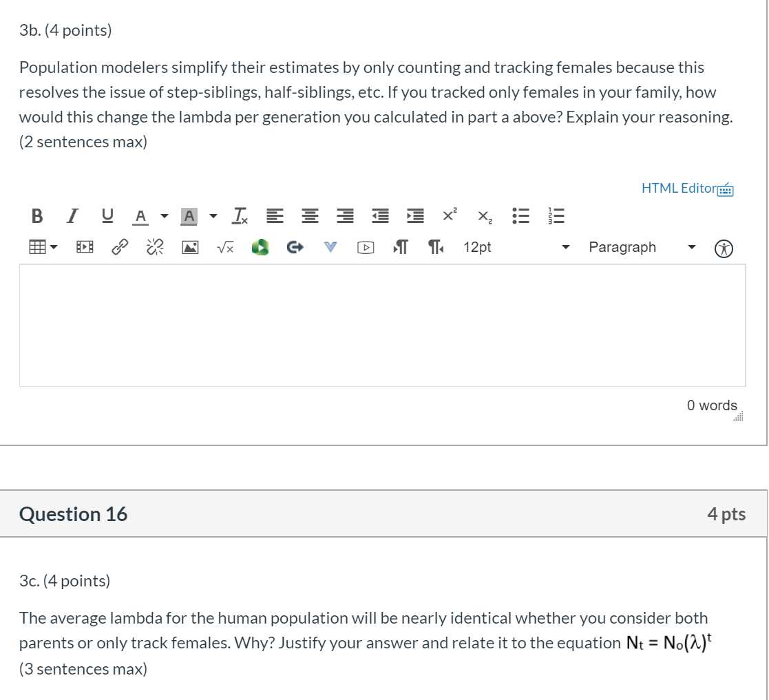The width and height of the screenshot is (769, 700).
Task: Open the Paragraph style dropdown
Action: pyautogui.click(x=640, y=246)
